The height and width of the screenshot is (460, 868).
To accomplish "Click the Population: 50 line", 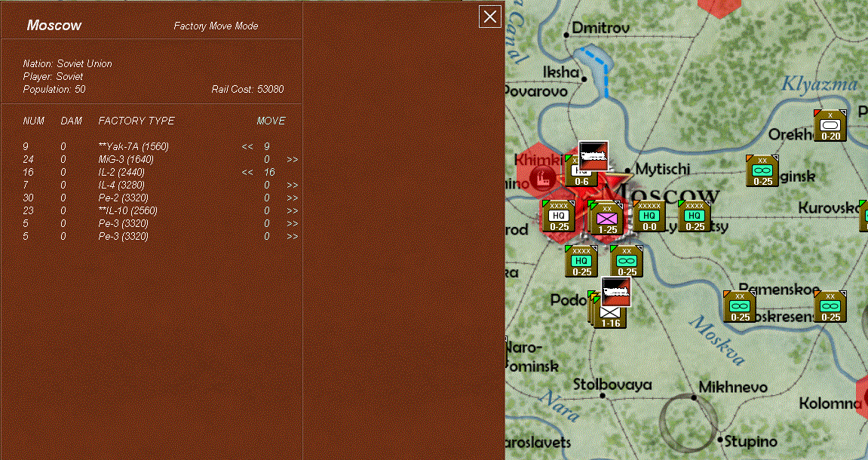I will tap(54, 89).
